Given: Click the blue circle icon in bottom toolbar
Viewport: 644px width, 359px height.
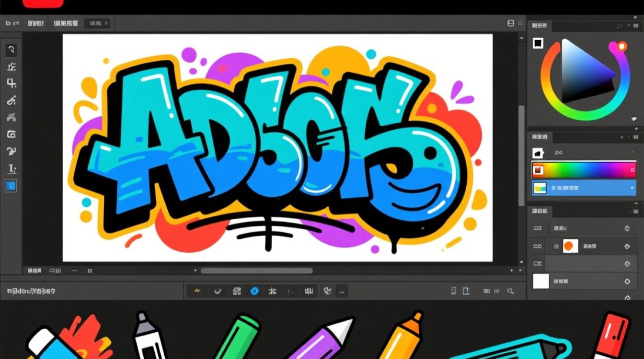Looking at the screenshot, I should [x=254, y=291].
